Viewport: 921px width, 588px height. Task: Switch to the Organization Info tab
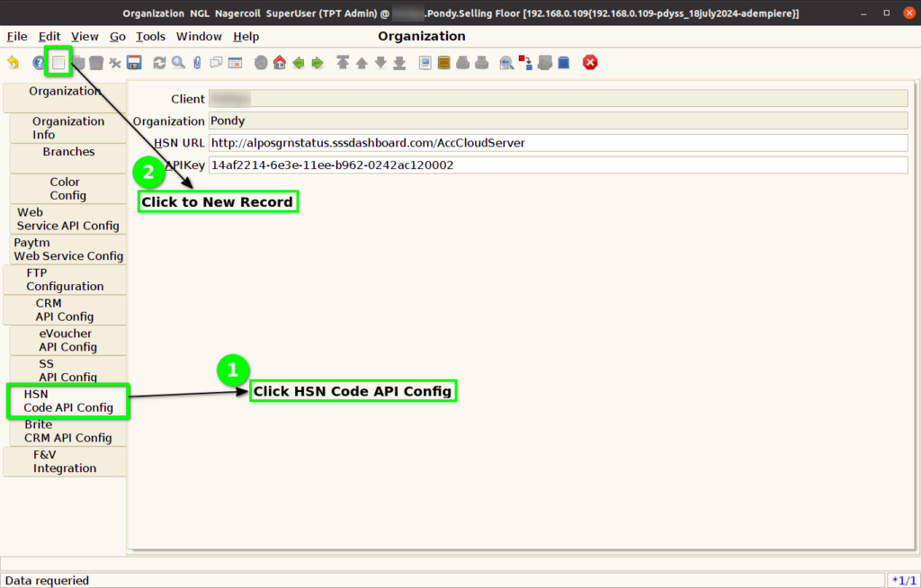68,128
